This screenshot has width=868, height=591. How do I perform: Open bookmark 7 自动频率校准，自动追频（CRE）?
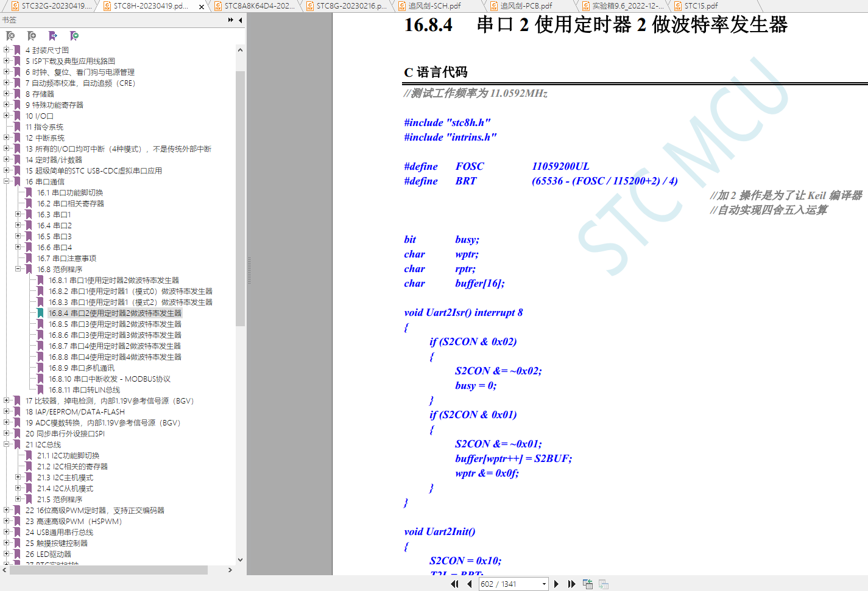point(80,83)
